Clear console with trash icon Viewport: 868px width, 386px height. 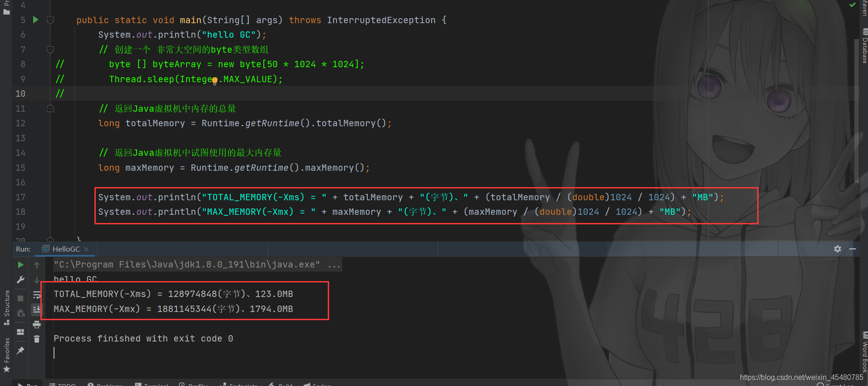(x=37, y=339)
